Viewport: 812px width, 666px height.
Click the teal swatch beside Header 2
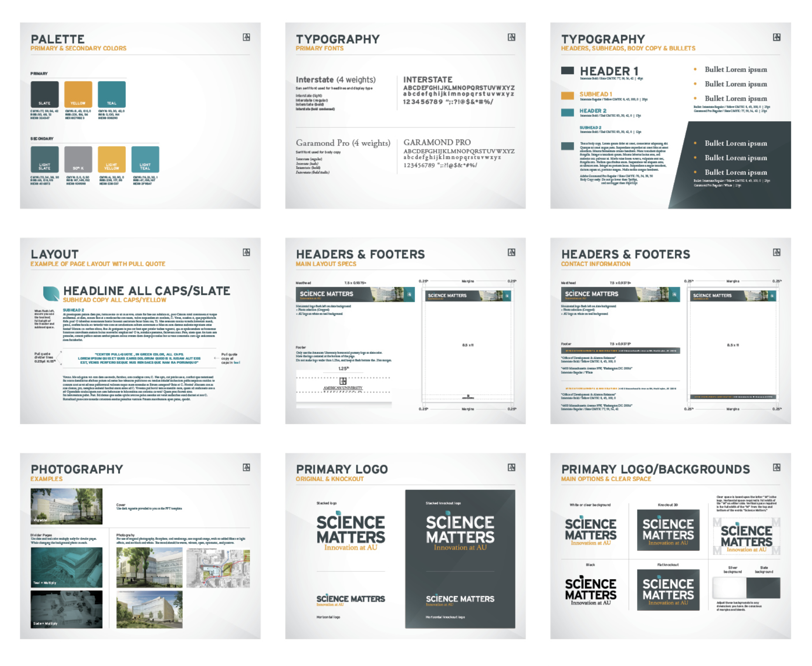567,112
